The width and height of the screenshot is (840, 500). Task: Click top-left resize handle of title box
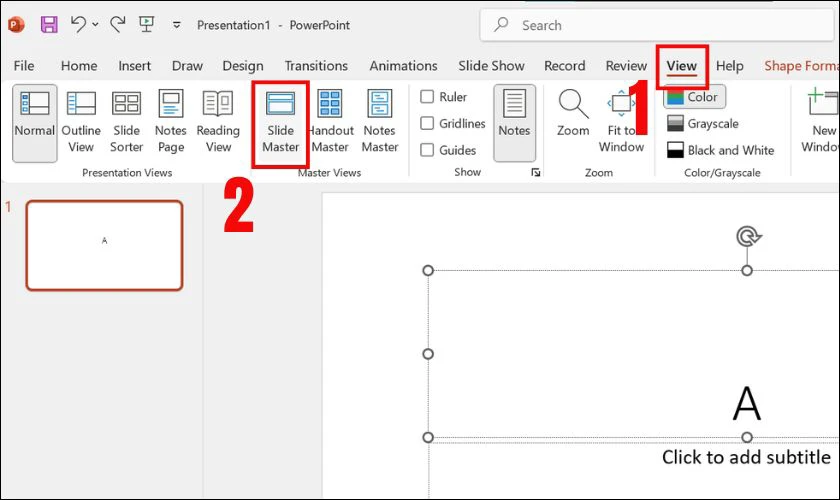point(428,271)
